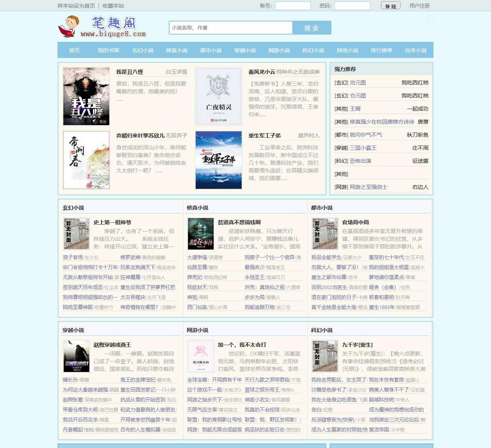Open 玄幻小说 navigation tab
This screenshot has width=491, height=448.
(x=143, y=50)
